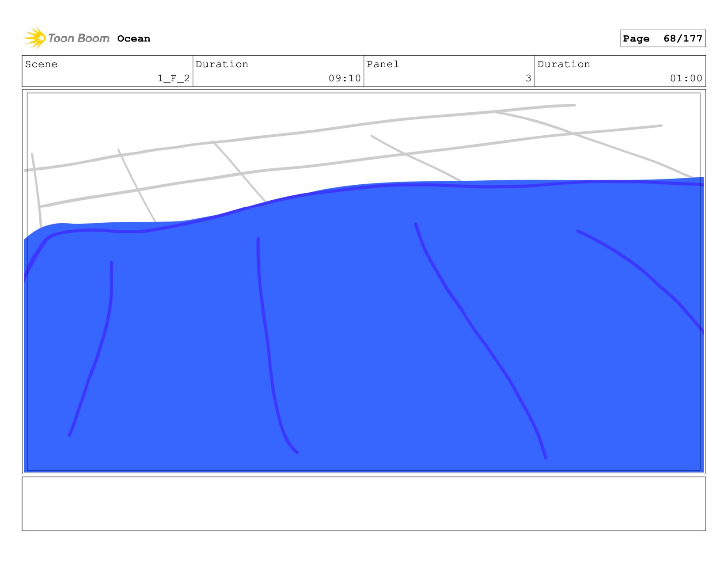Select the 'Ocean' project title
728x564 pixels.
pyautogui.click(x=134, y=39)
